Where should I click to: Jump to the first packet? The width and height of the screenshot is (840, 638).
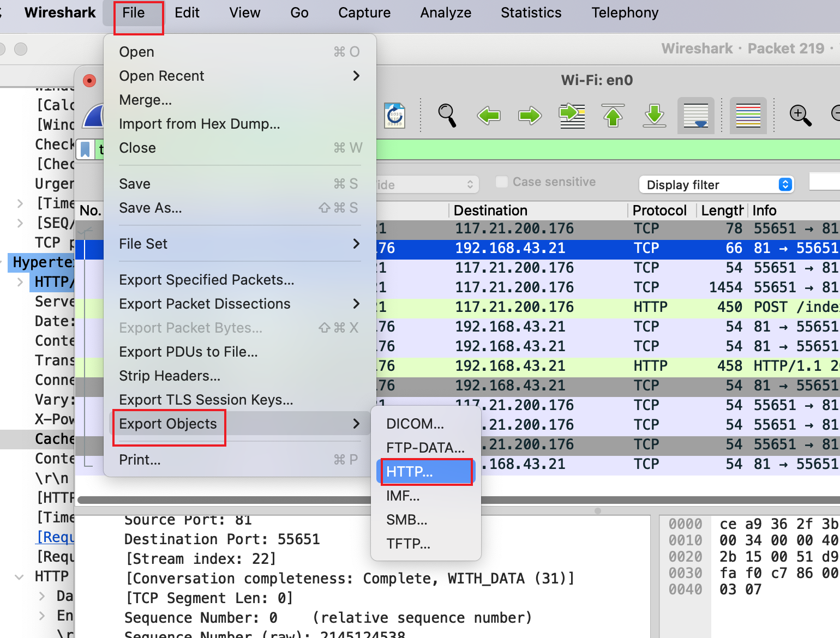click(x=613, y=115)
